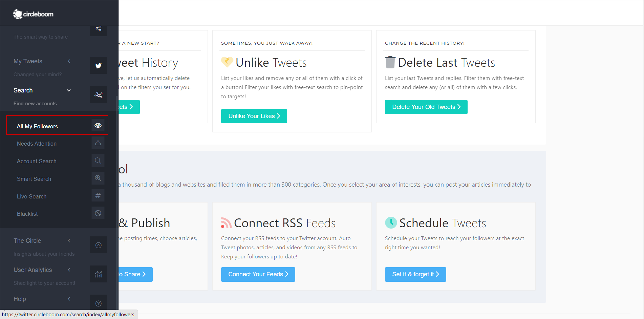Collapse The Circle section chevron
The width and height of the screenshot is (644, 319).
[x=69, y=240]
